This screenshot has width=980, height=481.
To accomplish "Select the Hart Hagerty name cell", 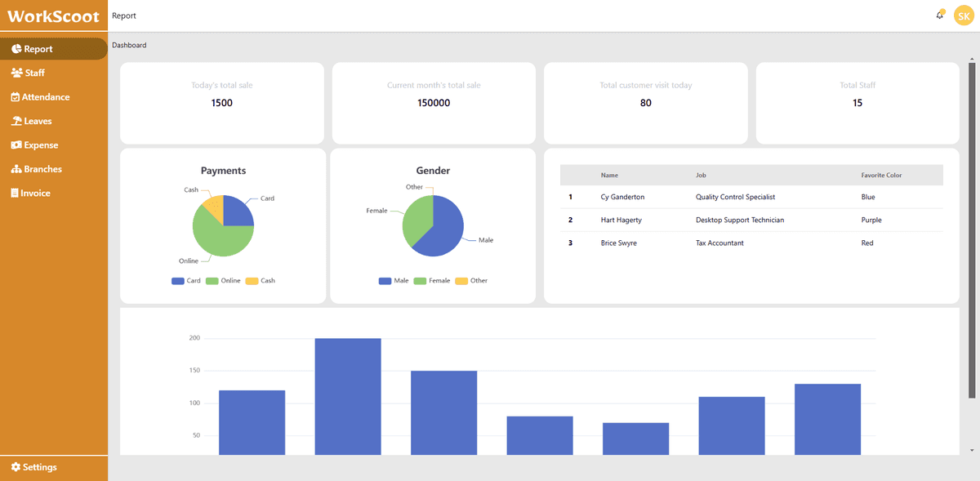I will pos(621,220).
